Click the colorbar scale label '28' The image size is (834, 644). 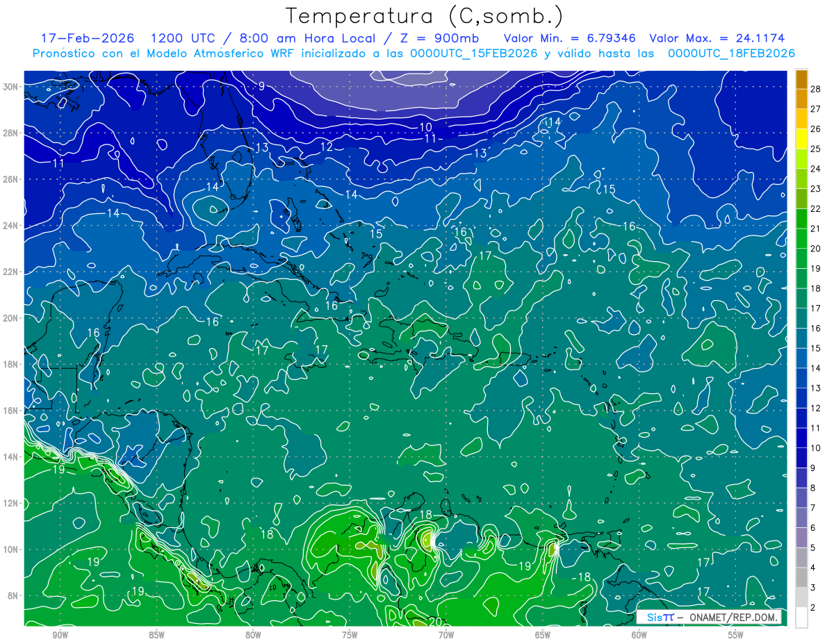816,90
